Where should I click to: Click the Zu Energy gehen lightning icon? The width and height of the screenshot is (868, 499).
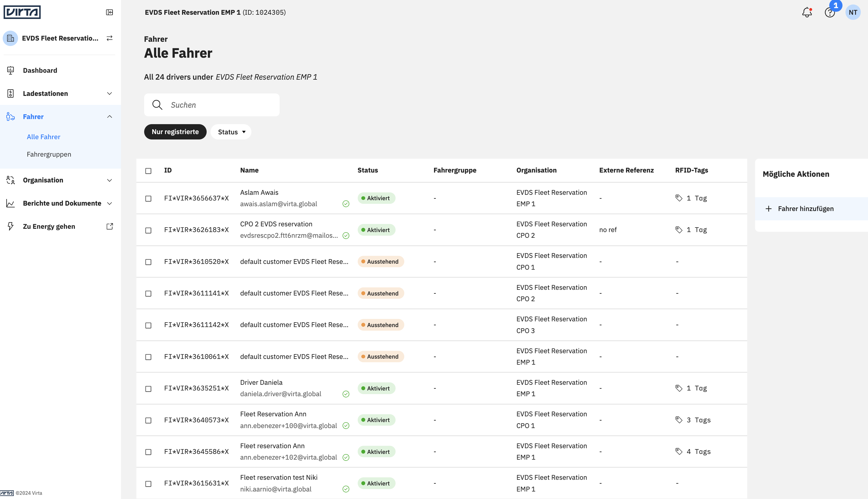tap(11, 226)
